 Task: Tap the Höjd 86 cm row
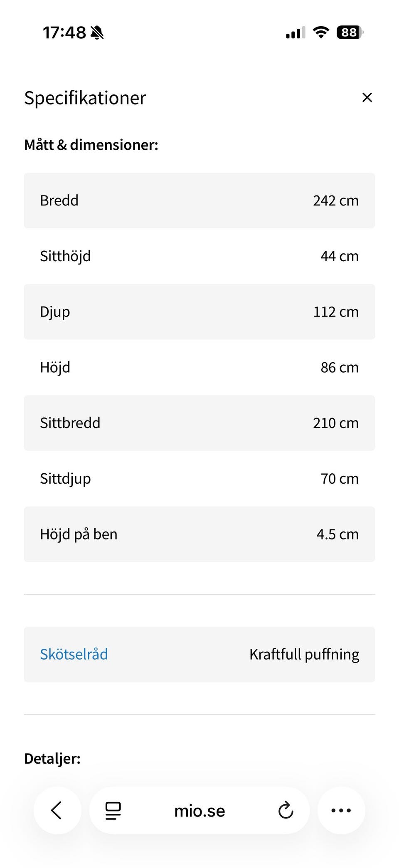pyautogui.click(x=199, y=367)
